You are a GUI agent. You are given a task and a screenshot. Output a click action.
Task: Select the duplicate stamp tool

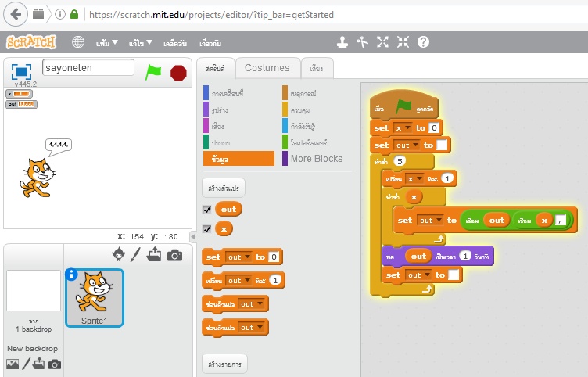(x=342, y=42)
